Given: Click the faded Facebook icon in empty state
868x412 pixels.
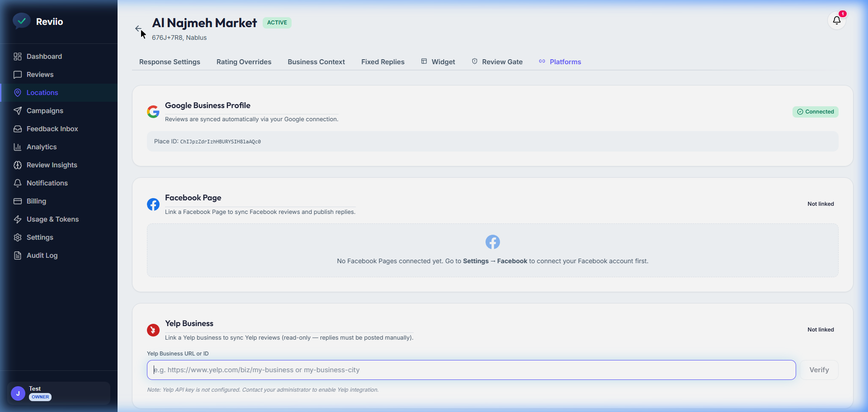Looking at the screenshot, I should click(493, 242).
